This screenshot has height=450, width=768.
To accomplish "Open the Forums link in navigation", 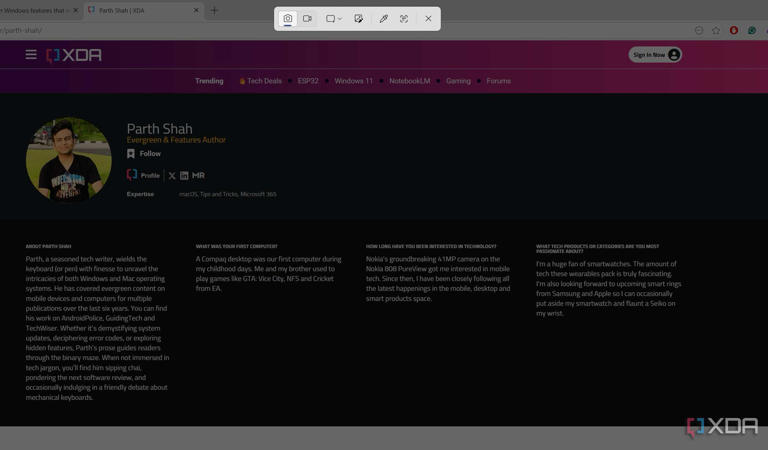I will point(498,81).
